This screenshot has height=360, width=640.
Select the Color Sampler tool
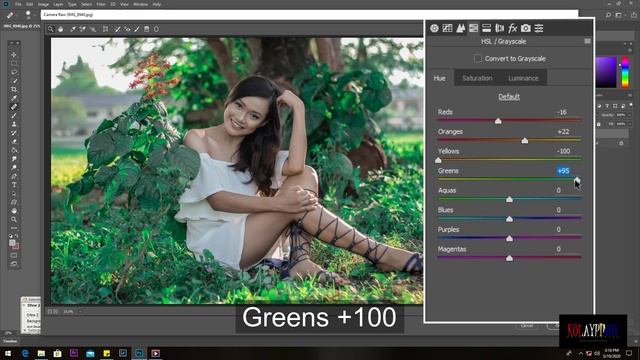coord(83,29)
